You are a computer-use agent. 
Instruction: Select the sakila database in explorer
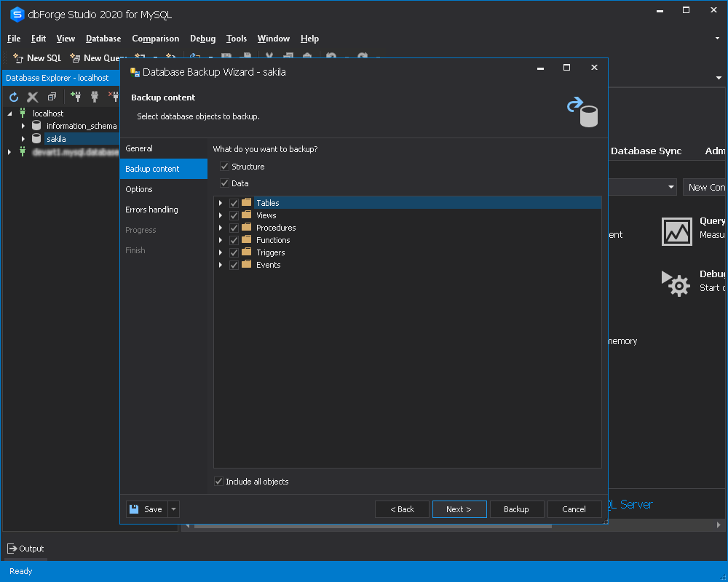click(56, 139)
